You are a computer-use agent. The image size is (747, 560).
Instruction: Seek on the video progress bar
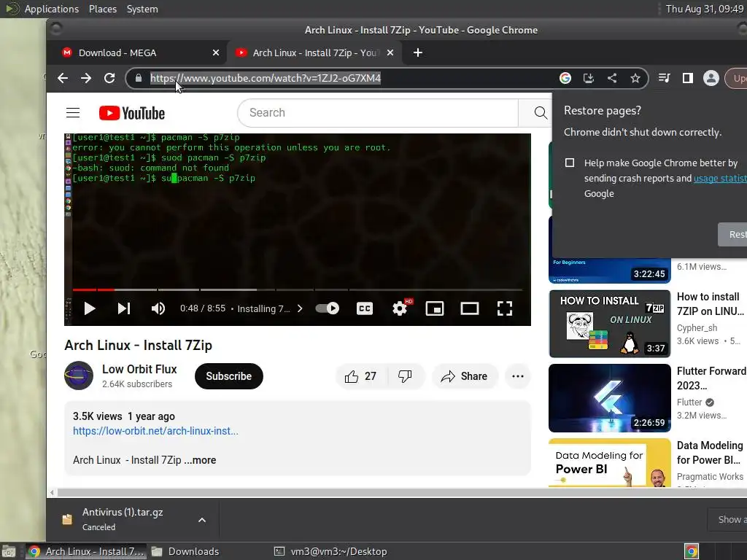(298, 289)
